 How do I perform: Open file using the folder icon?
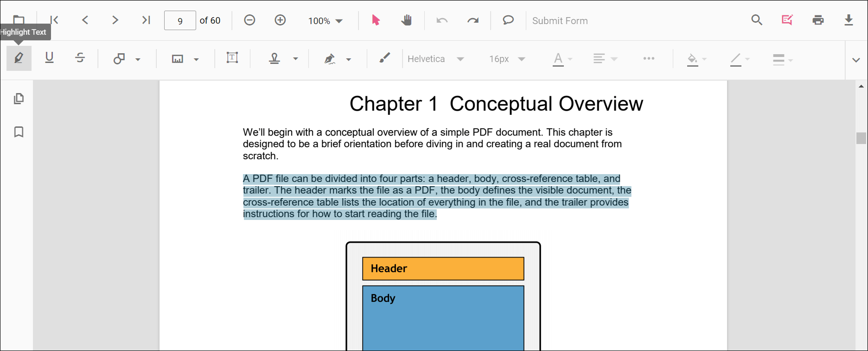click(x=19, y=20)
